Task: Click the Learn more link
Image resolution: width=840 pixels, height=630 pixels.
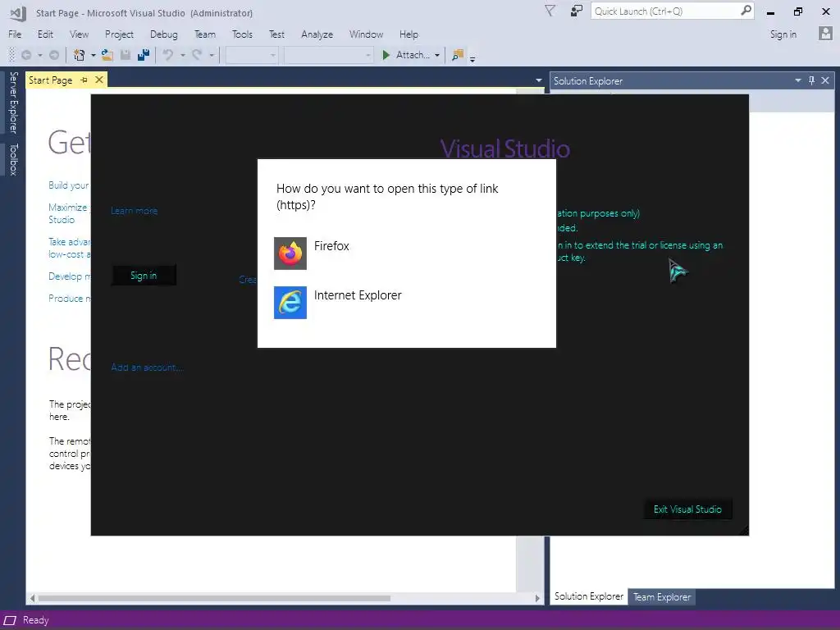Action: (134, 211)
